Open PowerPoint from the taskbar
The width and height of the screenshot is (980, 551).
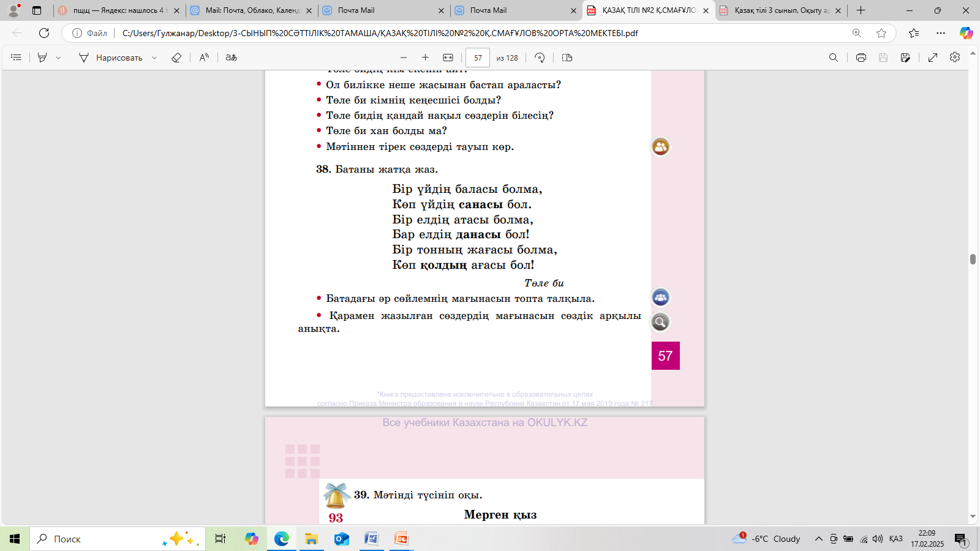pos(401,539)
